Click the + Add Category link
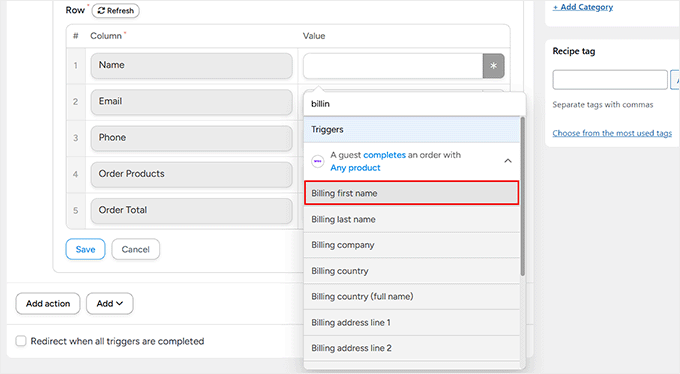Image resolution: width=680 pixels, height=374 pixels. click(583, 7)
